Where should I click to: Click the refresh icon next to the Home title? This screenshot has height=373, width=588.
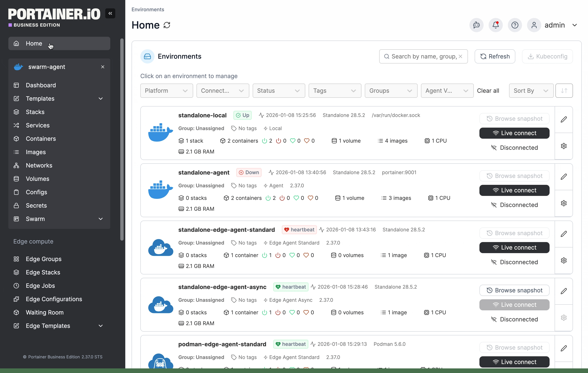click(x=167, y=25)
